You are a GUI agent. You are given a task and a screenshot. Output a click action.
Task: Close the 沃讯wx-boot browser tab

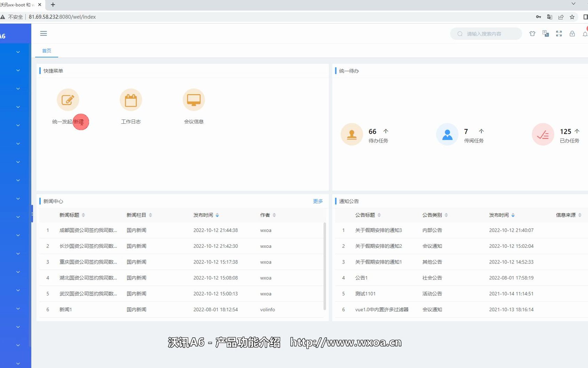tap(40, 5)
